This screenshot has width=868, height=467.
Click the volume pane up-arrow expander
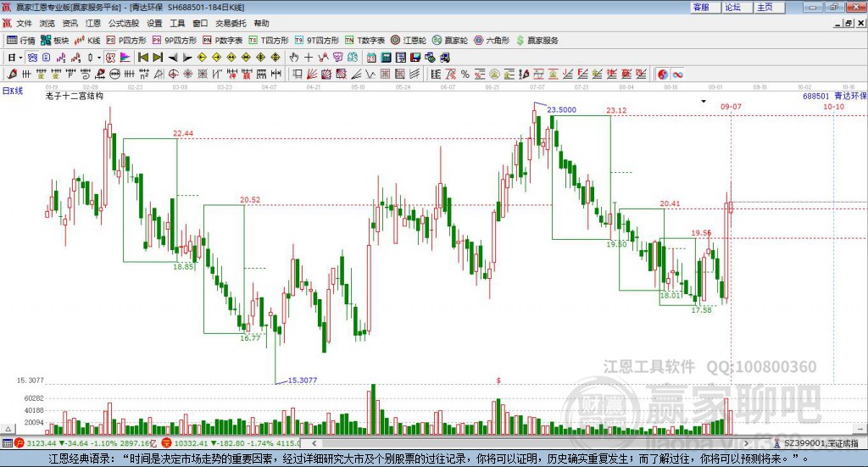point(8,429)
